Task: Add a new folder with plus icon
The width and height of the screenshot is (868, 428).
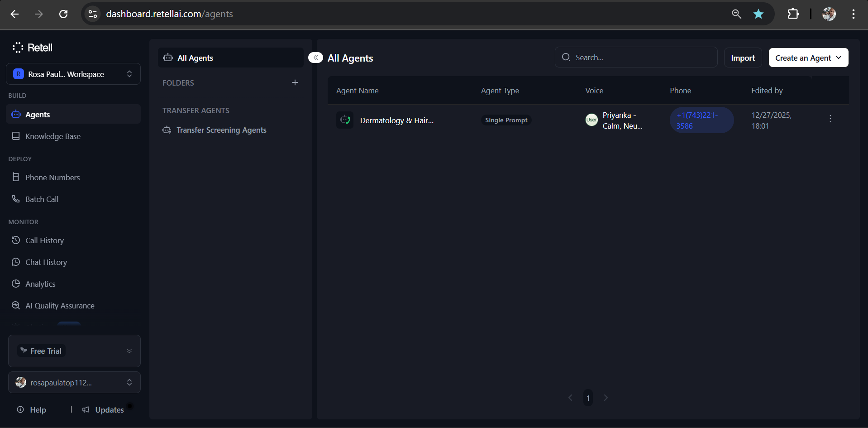Action: [x=295, y=82]
